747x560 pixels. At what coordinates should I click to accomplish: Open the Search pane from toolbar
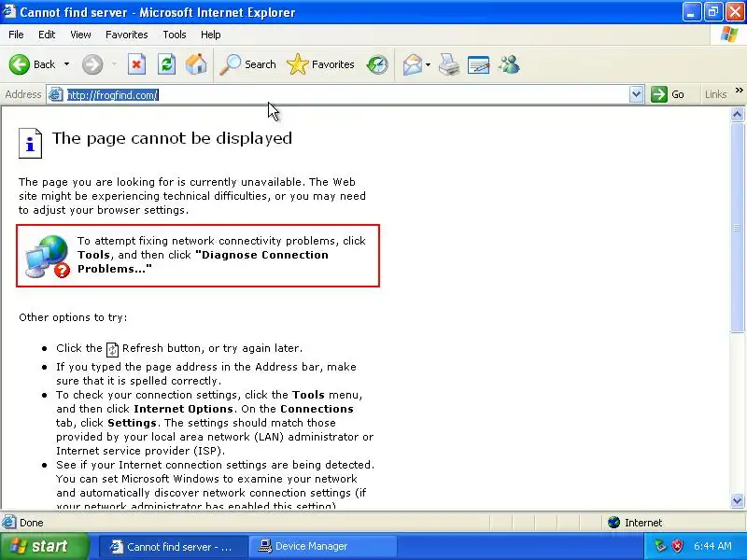coord(247,64)
